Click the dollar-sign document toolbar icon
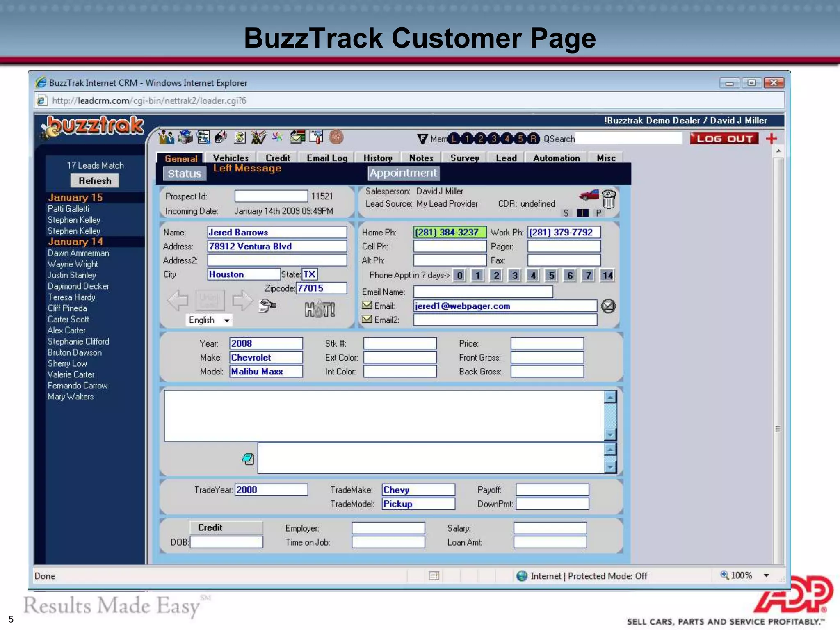The image size is (840, 630). pyautogui.click(x=240, y=137)
